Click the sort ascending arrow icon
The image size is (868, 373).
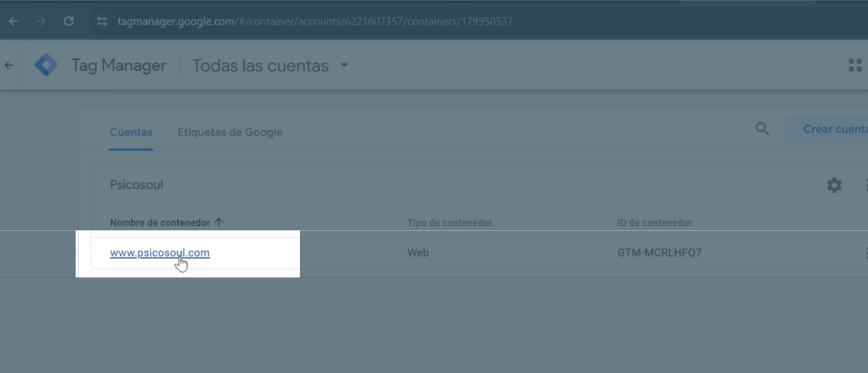click(219, 222)
